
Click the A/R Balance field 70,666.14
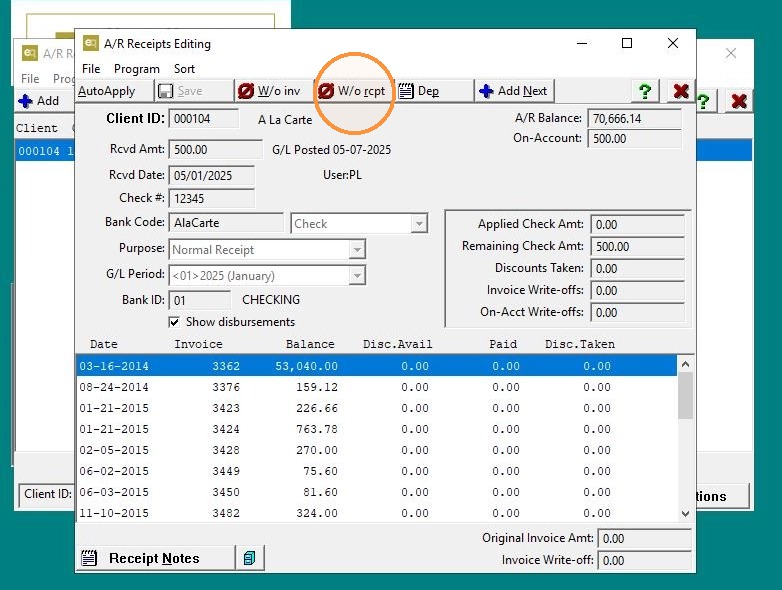634,119
